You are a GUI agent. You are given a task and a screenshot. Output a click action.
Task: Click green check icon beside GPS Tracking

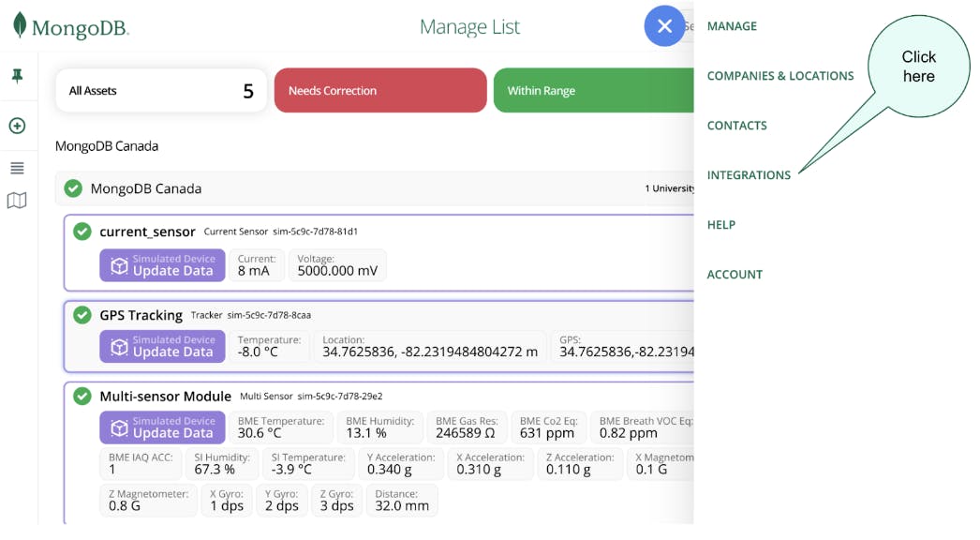pos(82,315)
